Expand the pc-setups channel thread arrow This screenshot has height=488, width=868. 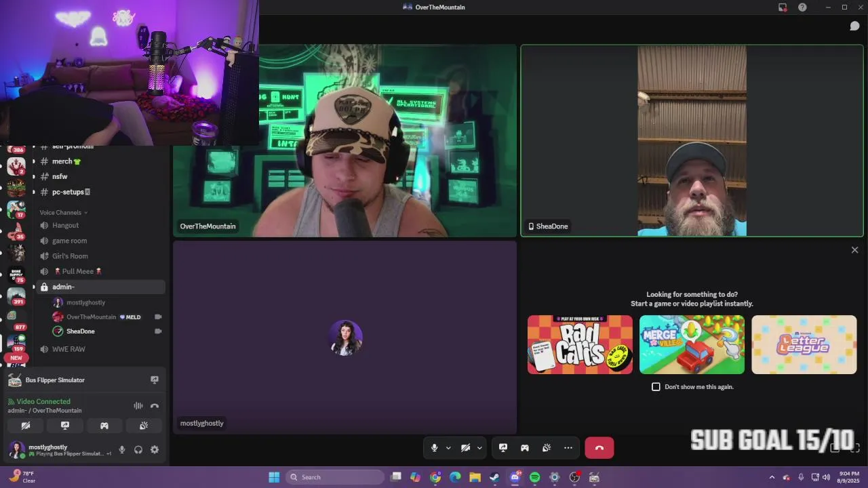pyautogui.click(x=34, y=192)
